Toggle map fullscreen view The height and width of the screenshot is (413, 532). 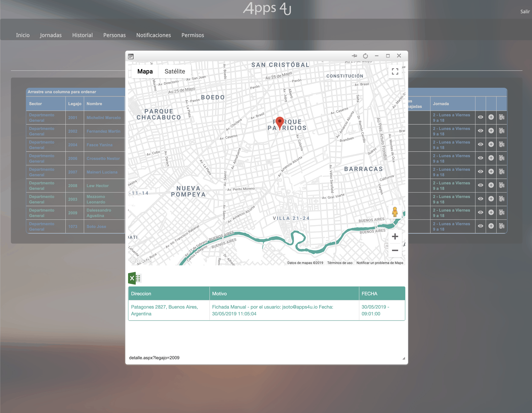tap(395, 71)
